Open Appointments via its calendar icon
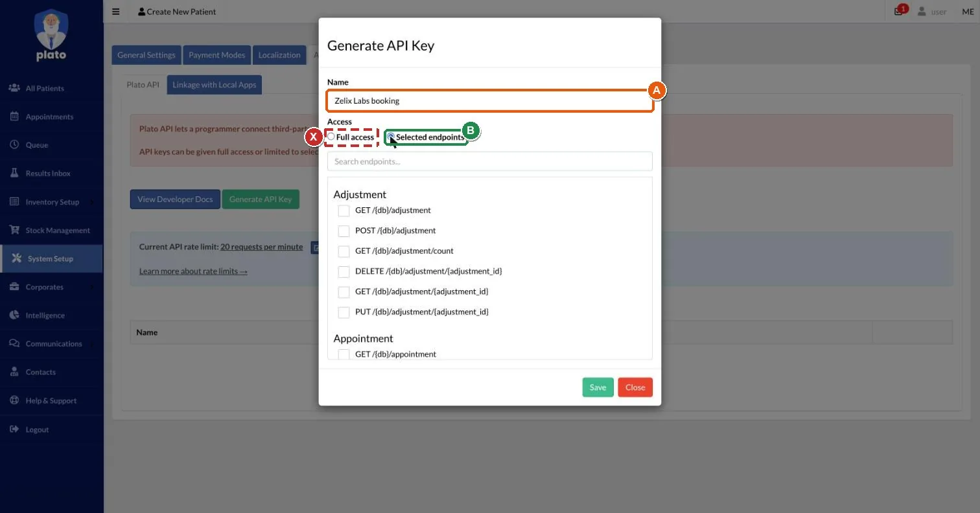 tap(14, 117)
